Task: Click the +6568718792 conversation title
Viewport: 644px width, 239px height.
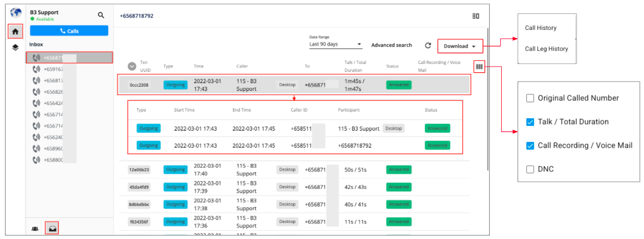Action: pyautogui.click(x=137, y=16)
